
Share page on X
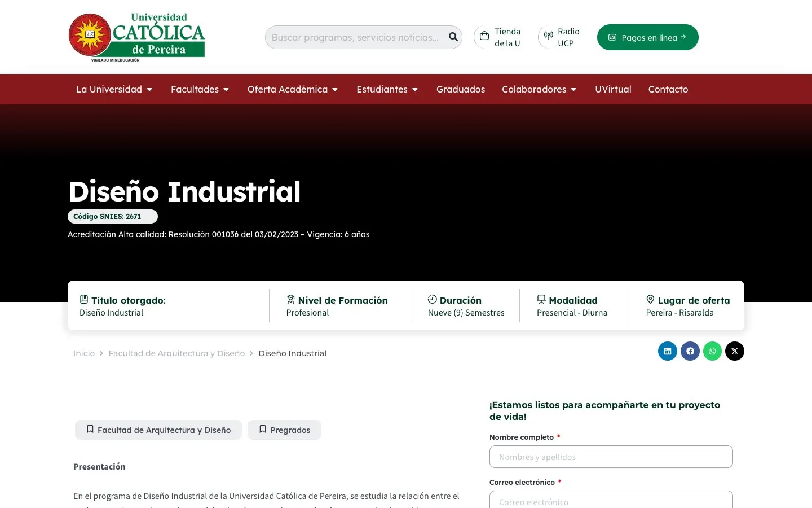point(735,351)
